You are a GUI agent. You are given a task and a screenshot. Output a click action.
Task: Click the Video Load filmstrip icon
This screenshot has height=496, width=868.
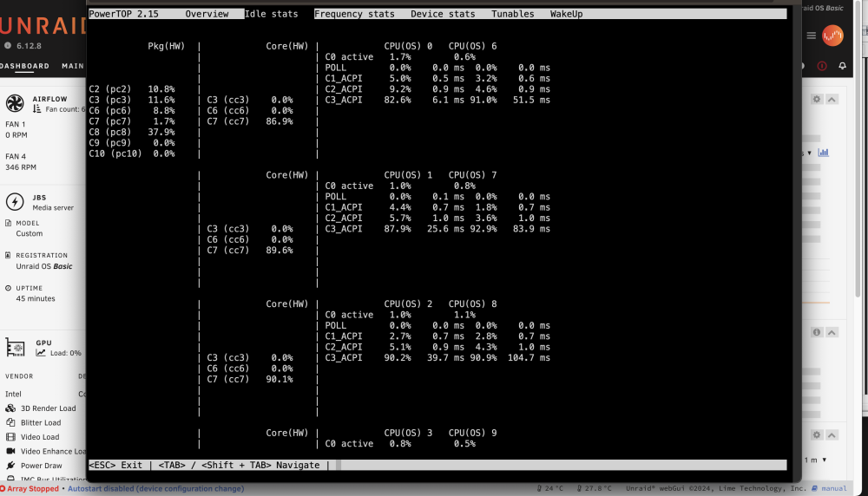(x=10, y=437)
